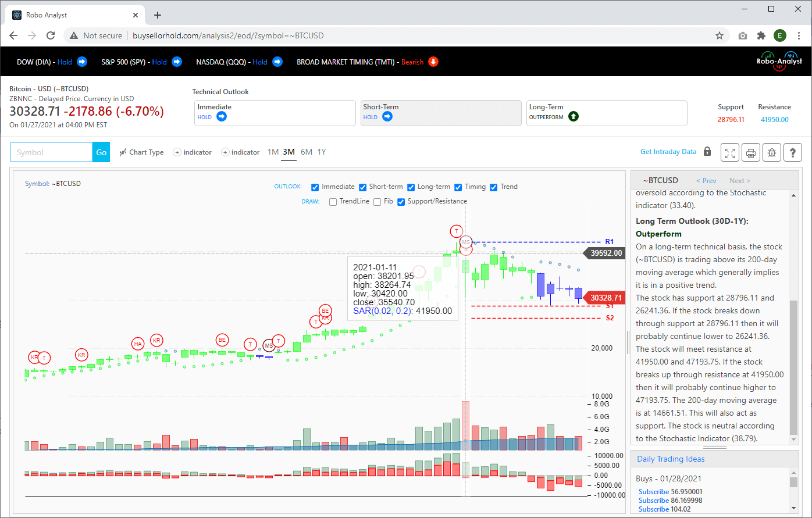Reload the page with the refresh icon

(51, 35)
